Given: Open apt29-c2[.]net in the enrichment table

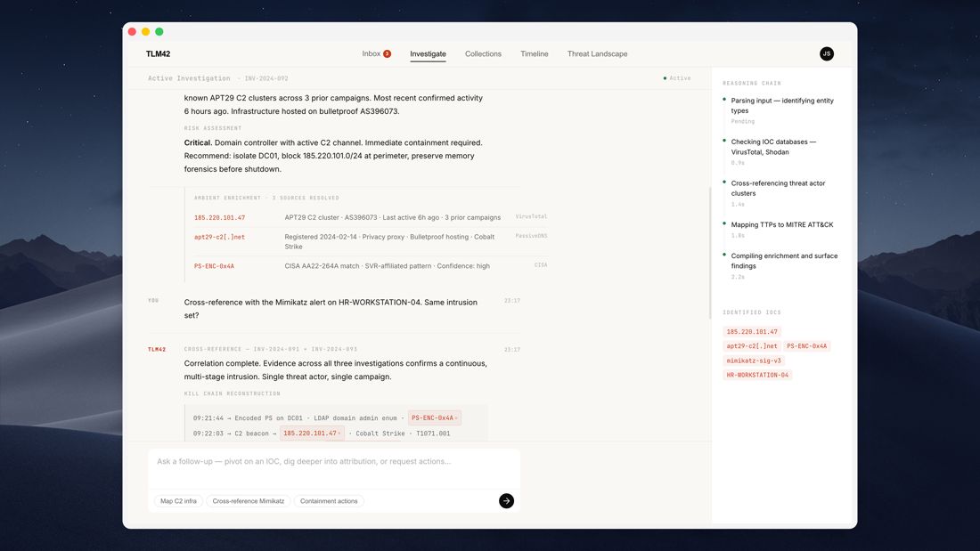Looking at the screenshot, I should click(x=219, y=237).
